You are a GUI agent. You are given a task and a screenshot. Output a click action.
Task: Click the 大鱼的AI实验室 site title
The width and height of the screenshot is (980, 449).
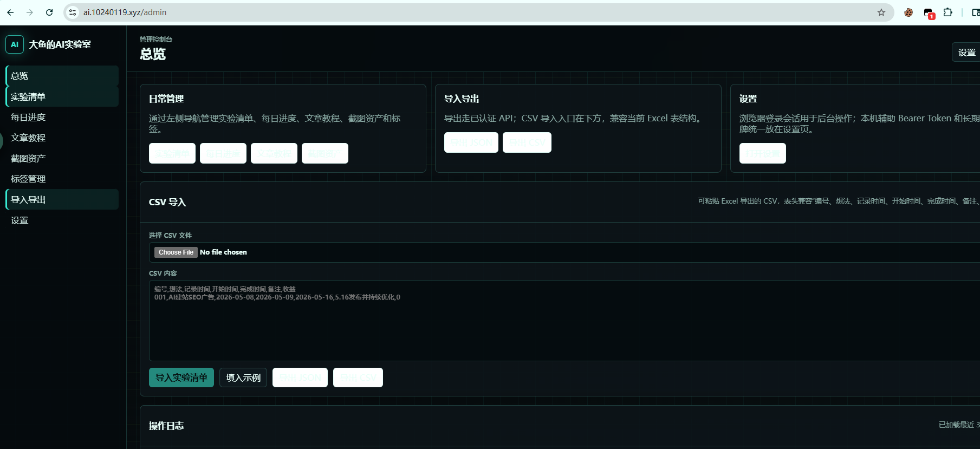[60, 44]
